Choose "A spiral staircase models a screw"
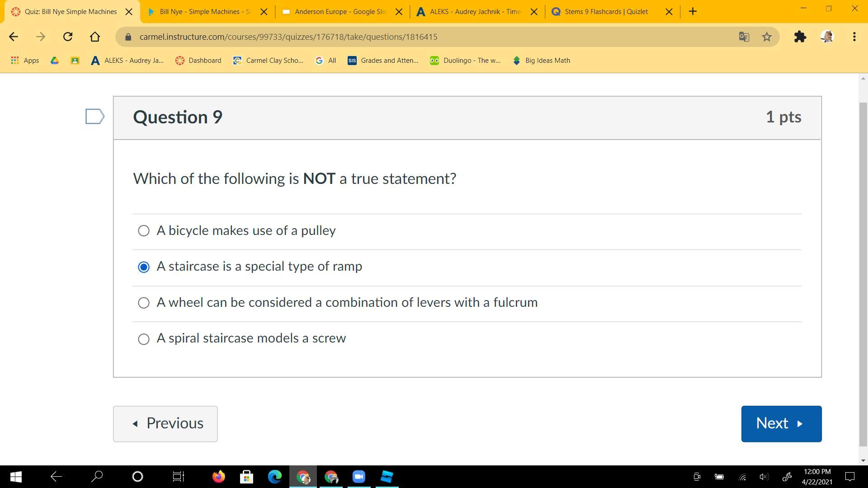This screenshot has width=868, height=488. coord(144,339)
